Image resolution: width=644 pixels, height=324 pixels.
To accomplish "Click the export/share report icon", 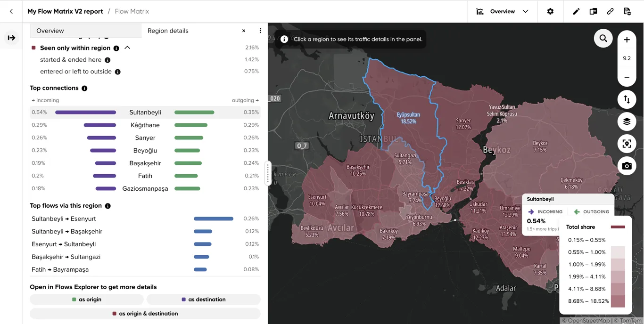I will click(593, 11).
